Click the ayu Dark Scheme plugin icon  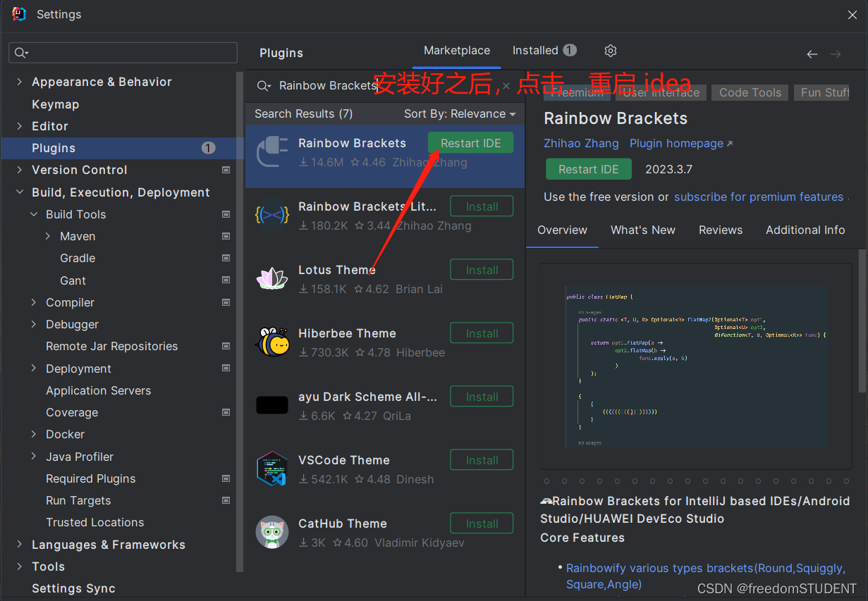[272, 405]
